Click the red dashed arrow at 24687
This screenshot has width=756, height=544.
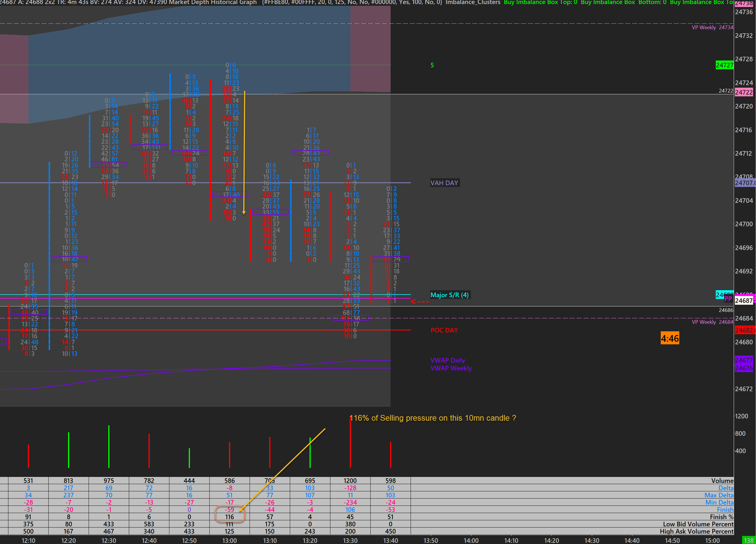coord(419,302)
